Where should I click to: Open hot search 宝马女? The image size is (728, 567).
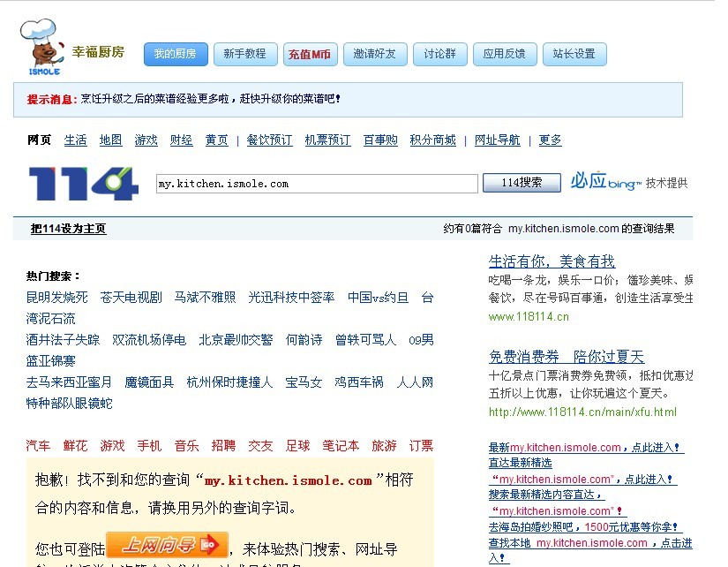point(304,382)
